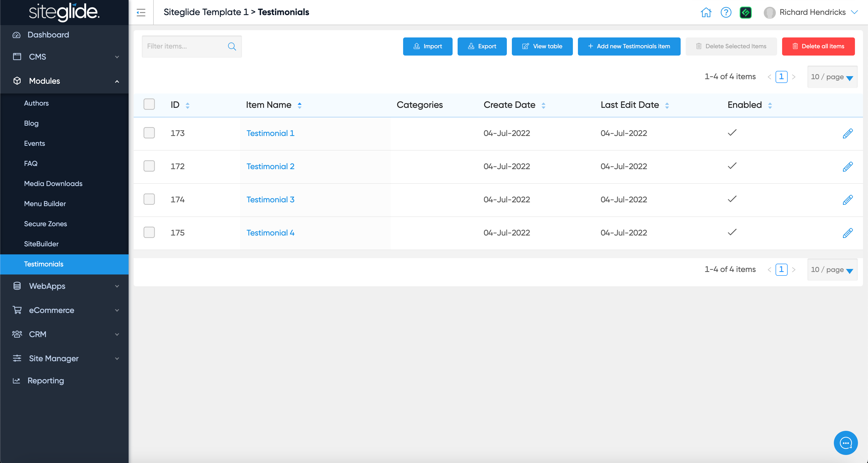Click the Filter items input field
The image size is (868, 463).
coord(185,47)
